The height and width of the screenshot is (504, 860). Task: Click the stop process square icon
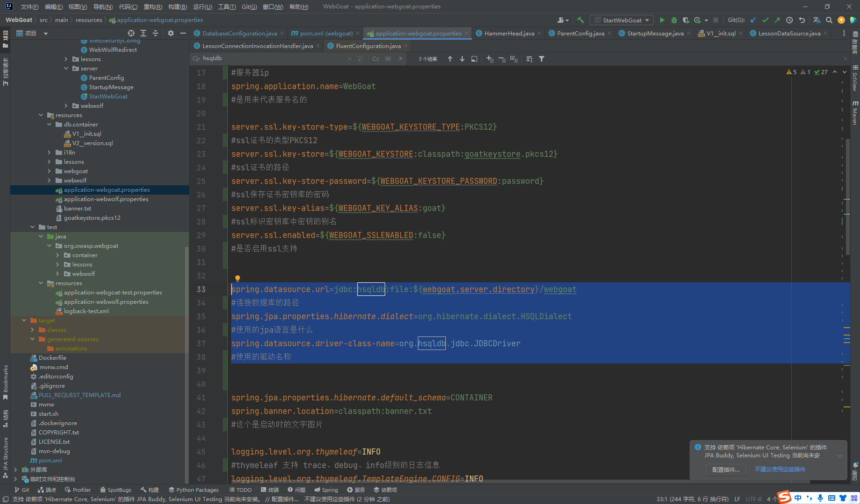(715, 20)
